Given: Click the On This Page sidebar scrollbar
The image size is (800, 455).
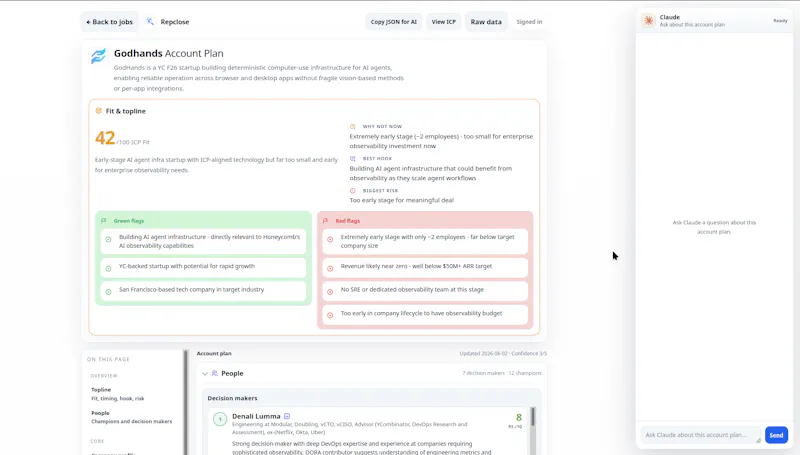Looking at the screenshot, I should coord(186,402).
